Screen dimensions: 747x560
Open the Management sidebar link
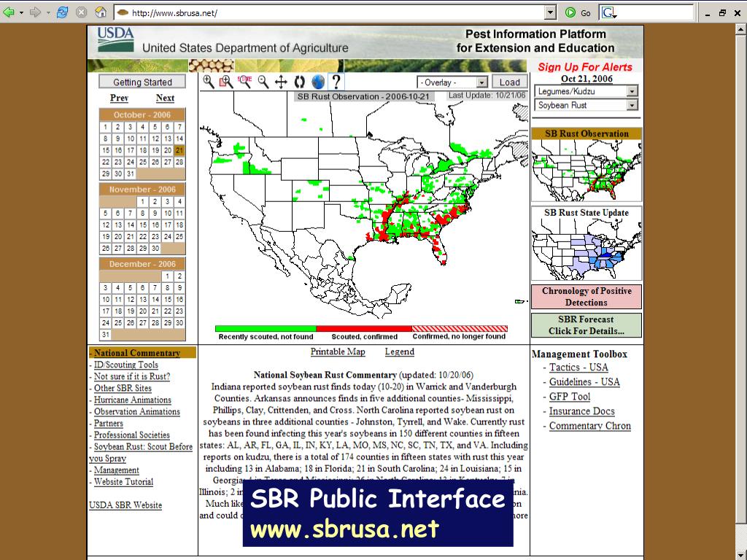click(116, 470)
